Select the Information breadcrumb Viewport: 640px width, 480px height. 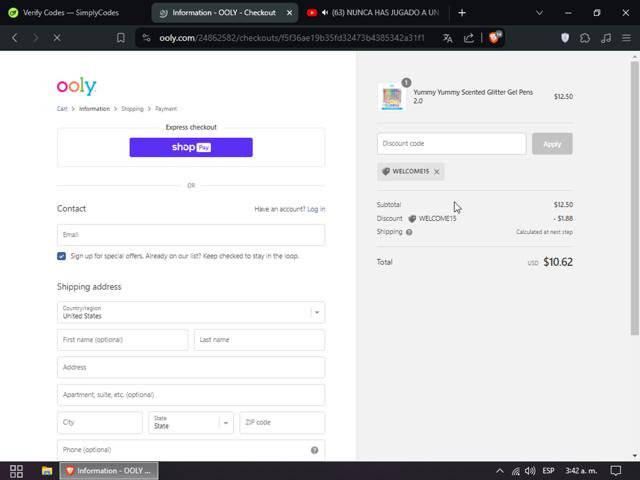[x=94, y=109]
